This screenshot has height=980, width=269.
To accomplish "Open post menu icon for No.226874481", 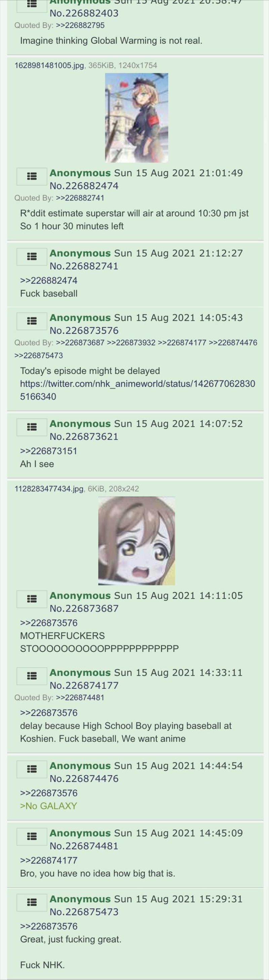I will (32, 836).
